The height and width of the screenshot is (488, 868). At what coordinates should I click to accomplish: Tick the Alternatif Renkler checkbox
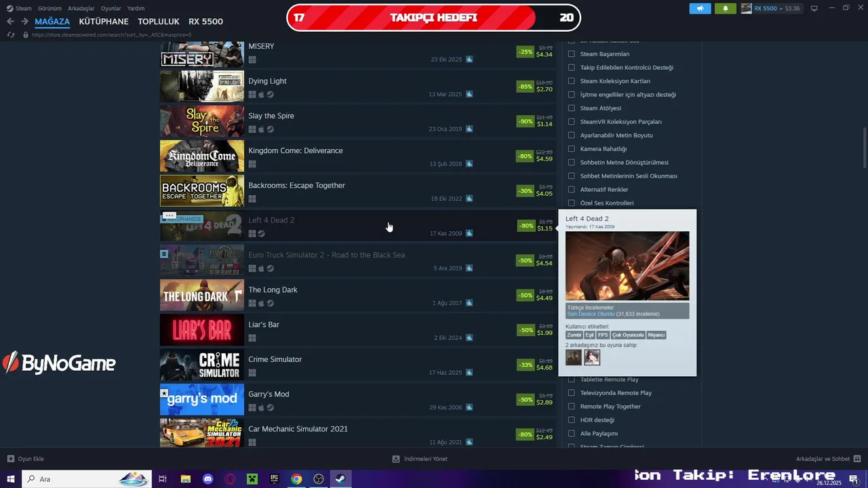tap(572, 189)
